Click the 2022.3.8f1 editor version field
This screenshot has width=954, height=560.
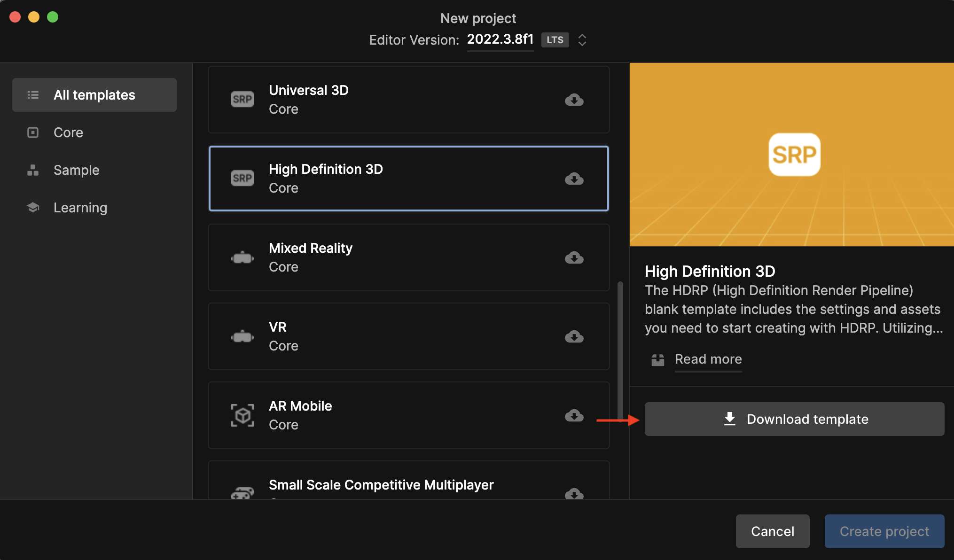pos(500,39)
